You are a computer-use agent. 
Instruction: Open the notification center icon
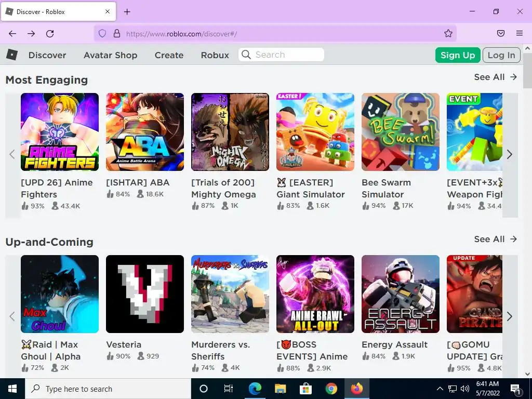pyautogui.click(x=515, y=389)
